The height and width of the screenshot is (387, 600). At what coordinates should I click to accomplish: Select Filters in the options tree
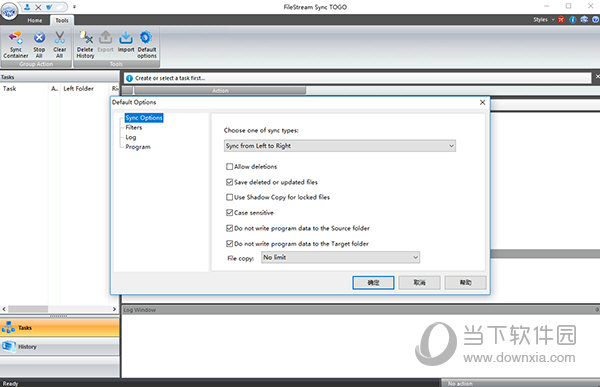134,127
